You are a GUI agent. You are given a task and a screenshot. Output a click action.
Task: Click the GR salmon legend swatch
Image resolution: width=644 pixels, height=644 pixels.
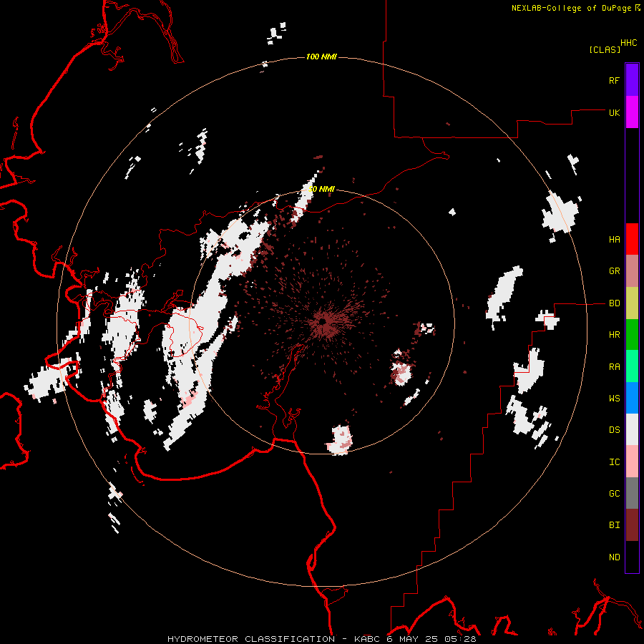click(632, 271)
